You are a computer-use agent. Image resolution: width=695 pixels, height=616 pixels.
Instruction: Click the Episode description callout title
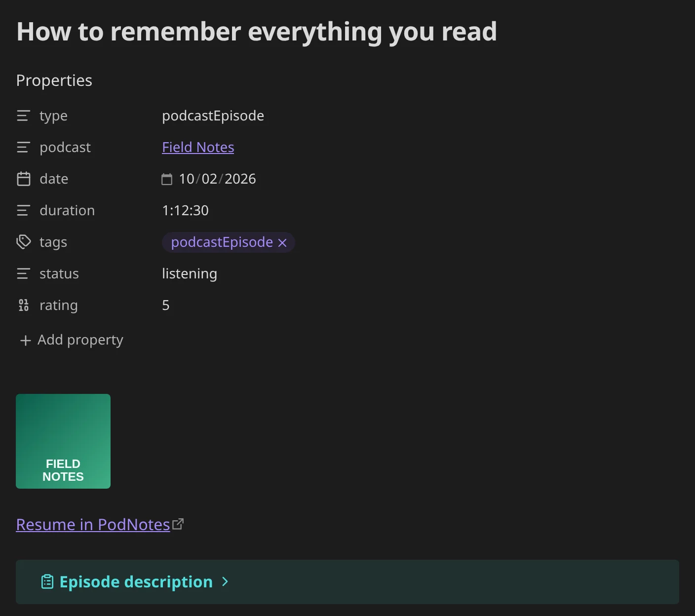136,582
